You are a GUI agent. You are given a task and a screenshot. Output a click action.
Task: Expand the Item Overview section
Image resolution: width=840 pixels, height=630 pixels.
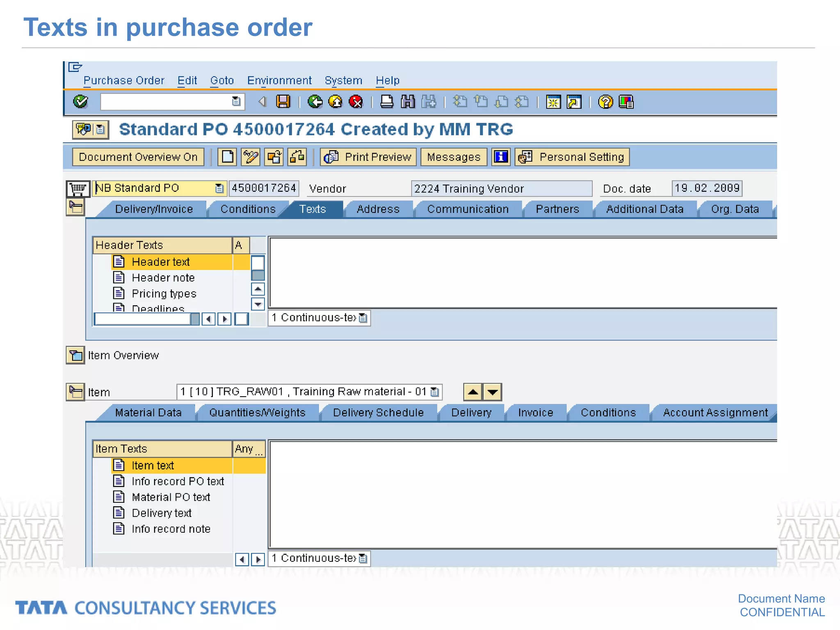coord(75,355)
